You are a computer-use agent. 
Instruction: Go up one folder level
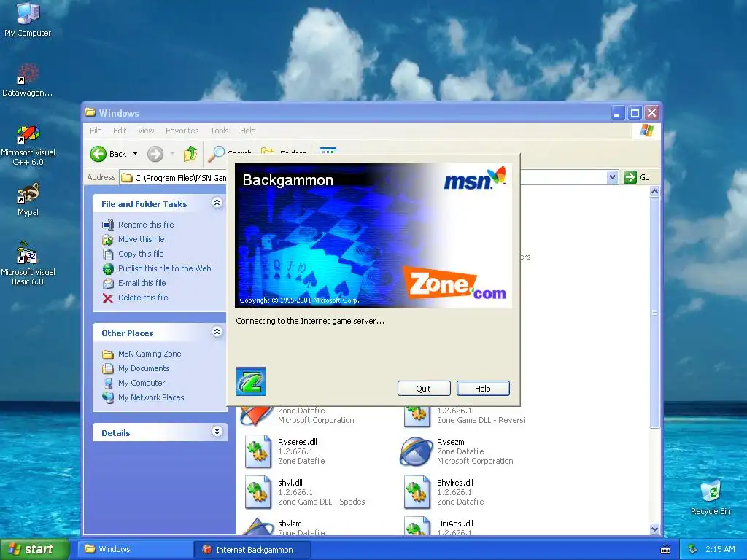(190, 153)
